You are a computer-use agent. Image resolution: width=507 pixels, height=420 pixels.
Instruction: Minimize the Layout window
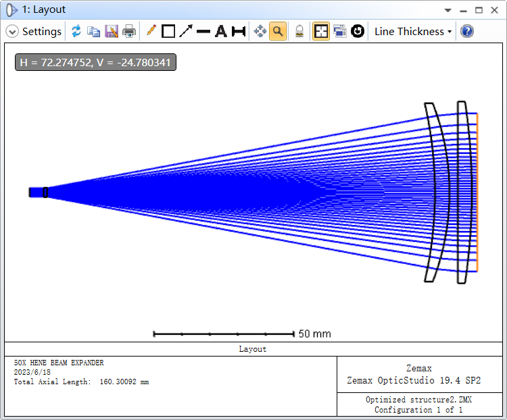tap(463, 11)
